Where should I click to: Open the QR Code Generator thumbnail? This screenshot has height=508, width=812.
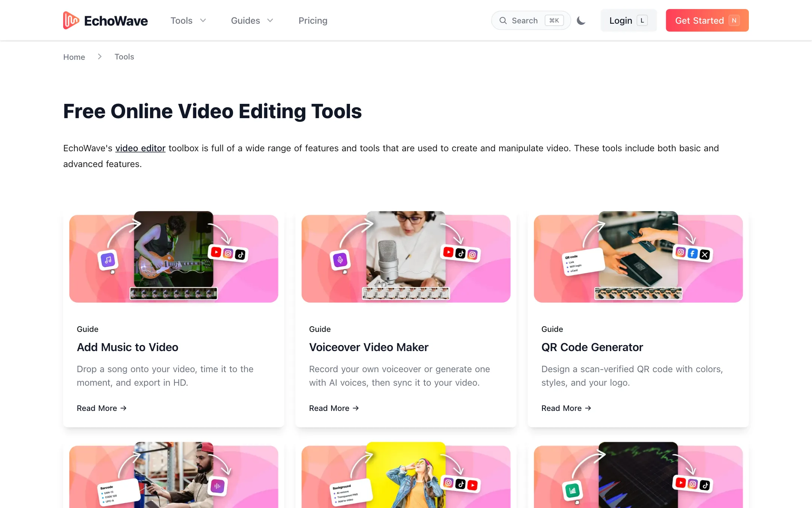638,257
